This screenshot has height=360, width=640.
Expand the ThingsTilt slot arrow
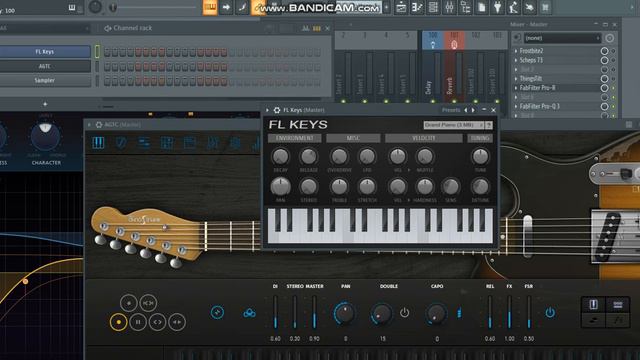(516, 79)
